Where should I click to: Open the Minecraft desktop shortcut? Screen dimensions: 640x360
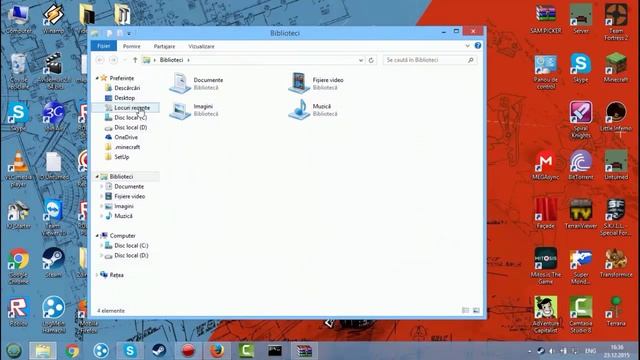point(616,68)
